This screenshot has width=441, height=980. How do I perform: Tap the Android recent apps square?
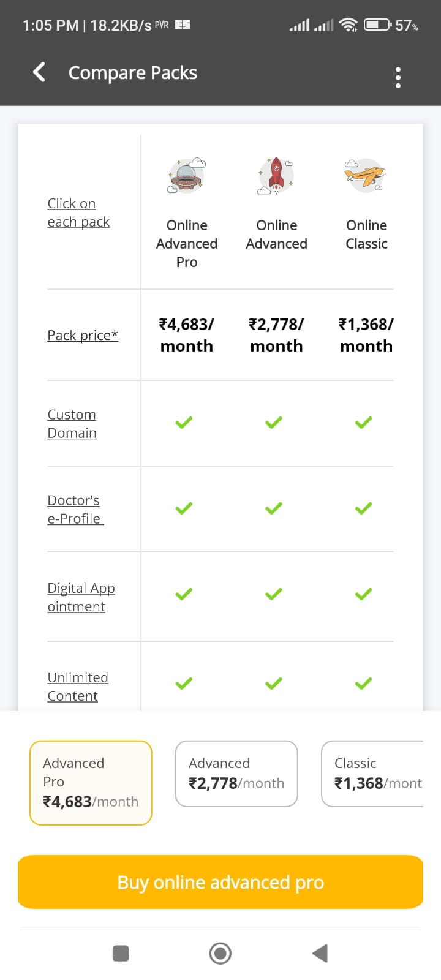click(x=121, y=953)
